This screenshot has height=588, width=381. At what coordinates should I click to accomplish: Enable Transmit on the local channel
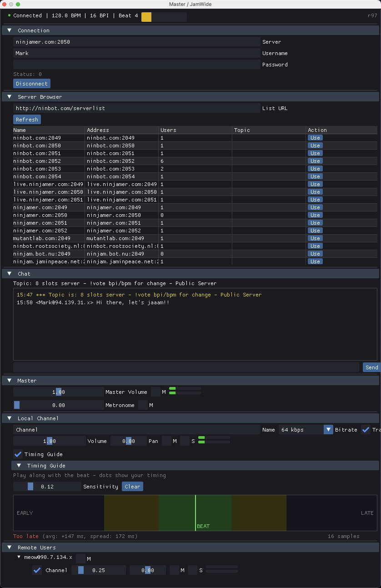tap(366, 429)
